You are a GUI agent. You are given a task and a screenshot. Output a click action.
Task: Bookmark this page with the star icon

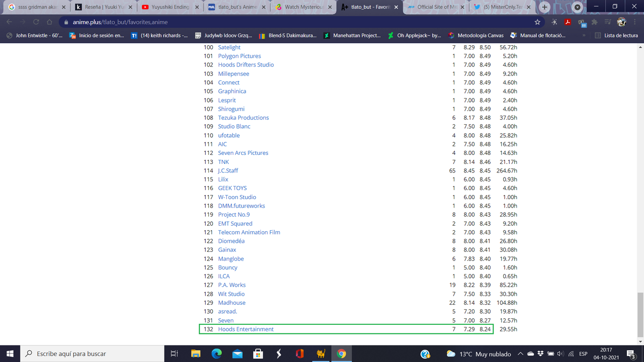point(537,22)
